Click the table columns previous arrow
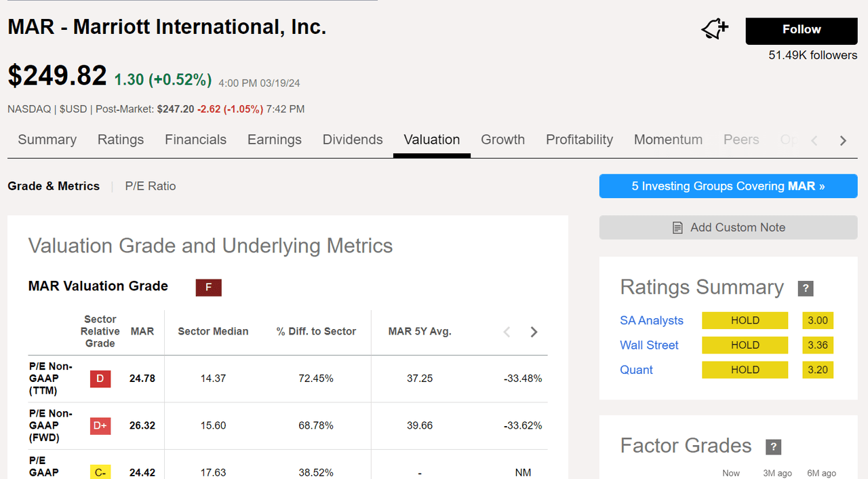Viewport: 868px width, 479px height. pyautogui.click(x=507, y=332)
